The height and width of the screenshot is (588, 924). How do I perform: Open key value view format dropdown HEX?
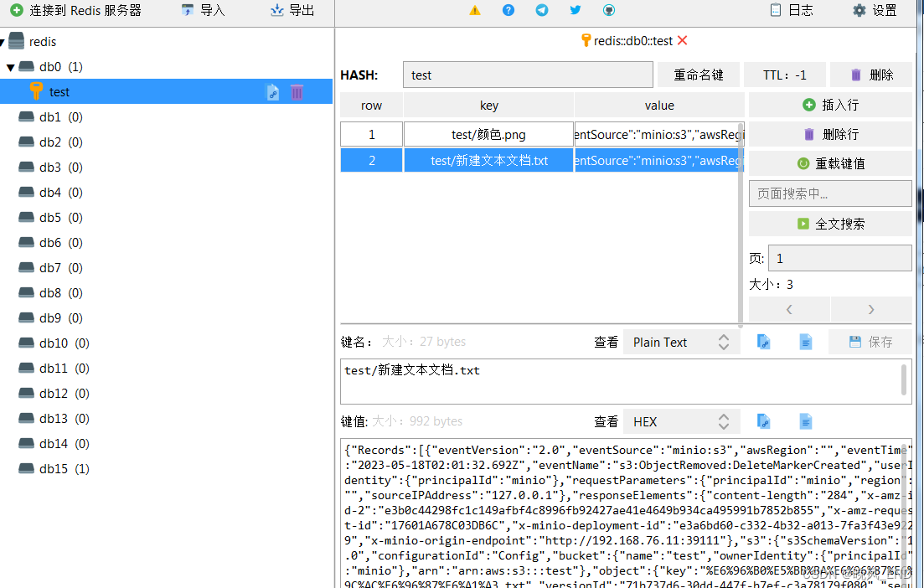(680, 422)
